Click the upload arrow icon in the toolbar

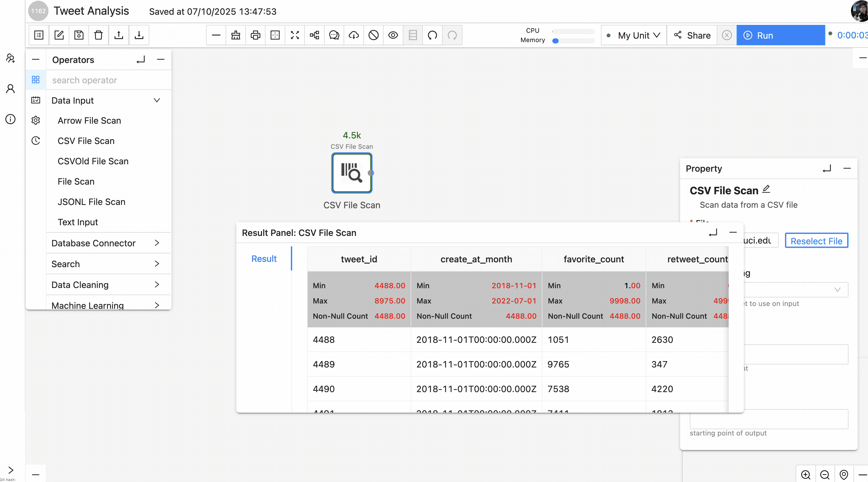(x=119, y=35)
